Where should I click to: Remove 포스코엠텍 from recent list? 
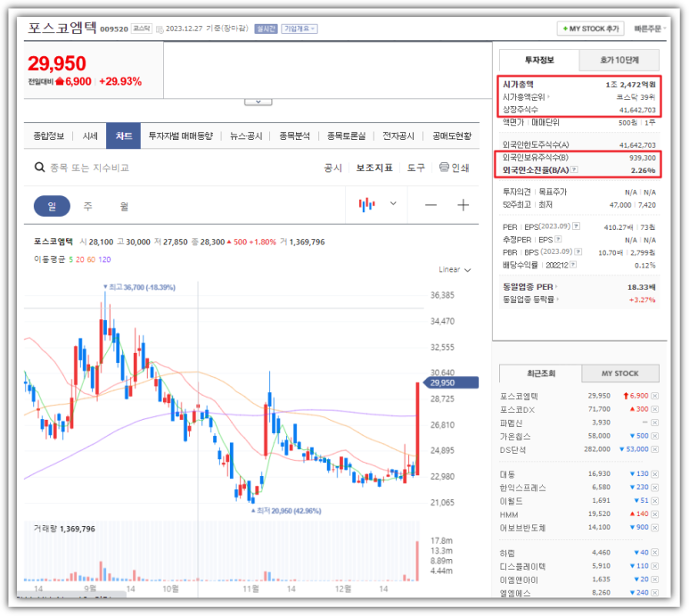click(x=655, y=396)
